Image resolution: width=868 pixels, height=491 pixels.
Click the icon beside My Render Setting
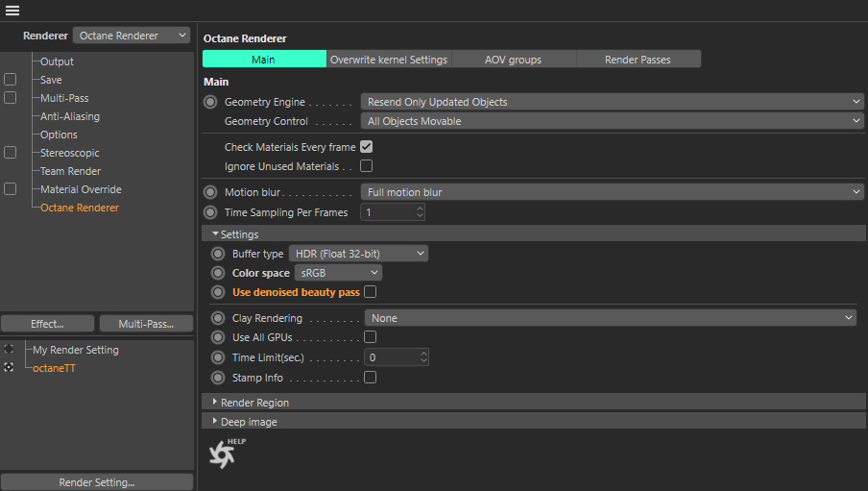(9, 350)
